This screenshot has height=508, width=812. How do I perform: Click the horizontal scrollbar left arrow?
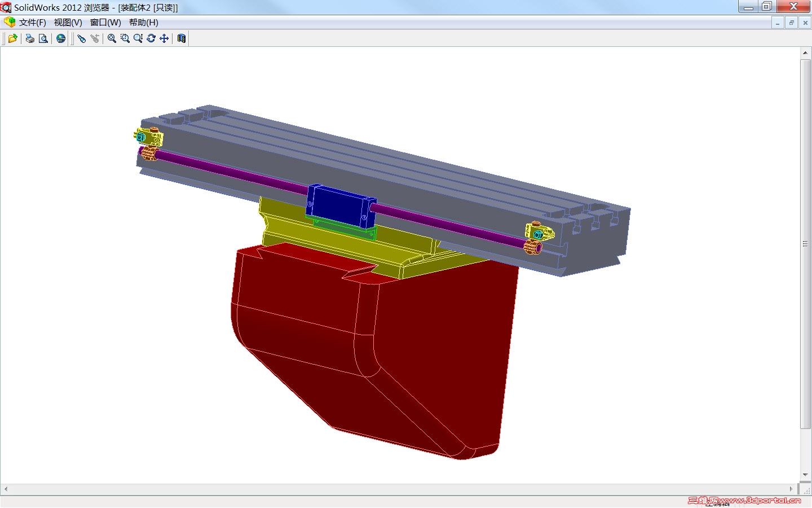6,489
